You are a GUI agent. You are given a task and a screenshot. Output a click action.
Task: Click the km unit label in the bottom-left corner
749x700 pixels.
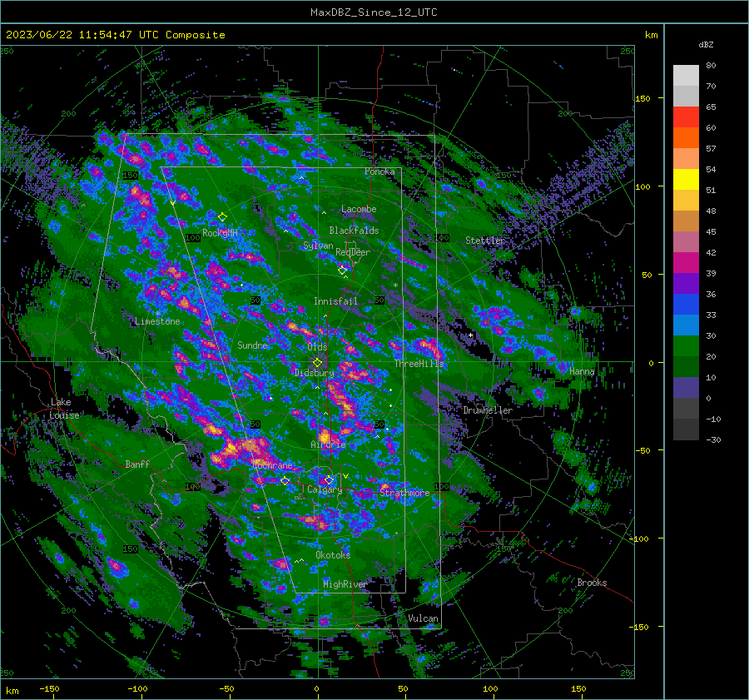[x=12, y=691]
